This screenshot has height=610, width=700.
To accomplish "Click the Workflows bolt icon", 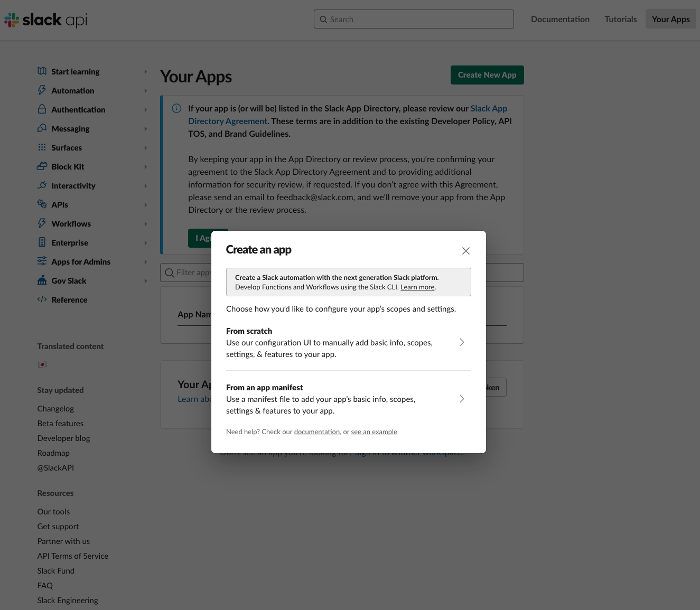I will coord(42,223).
